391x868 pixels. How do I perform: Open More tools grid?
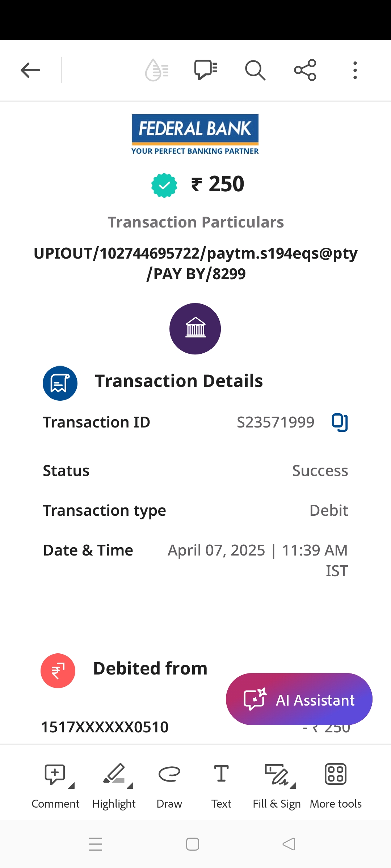[x=336, y=775]
